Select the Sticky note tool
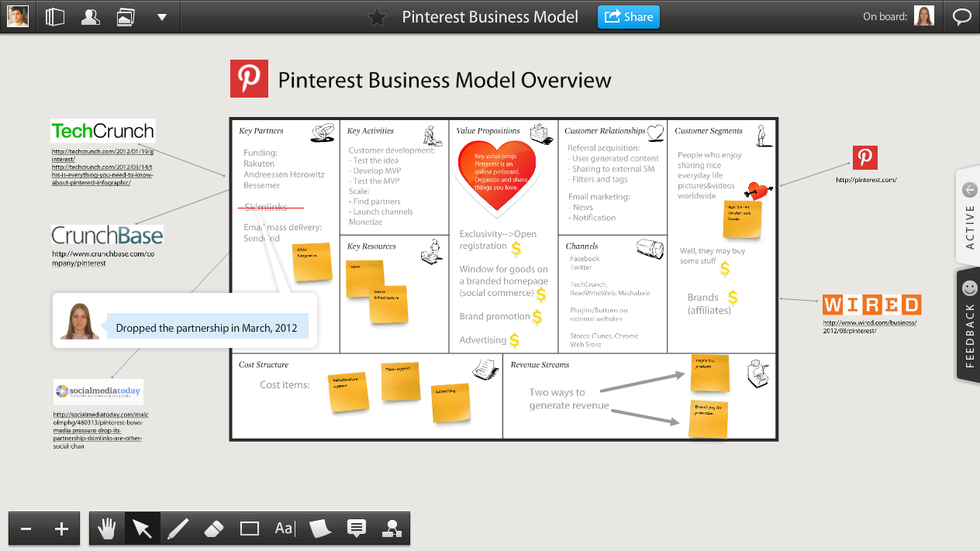Viewport: 980px width, 551px height. click(320, 529)
